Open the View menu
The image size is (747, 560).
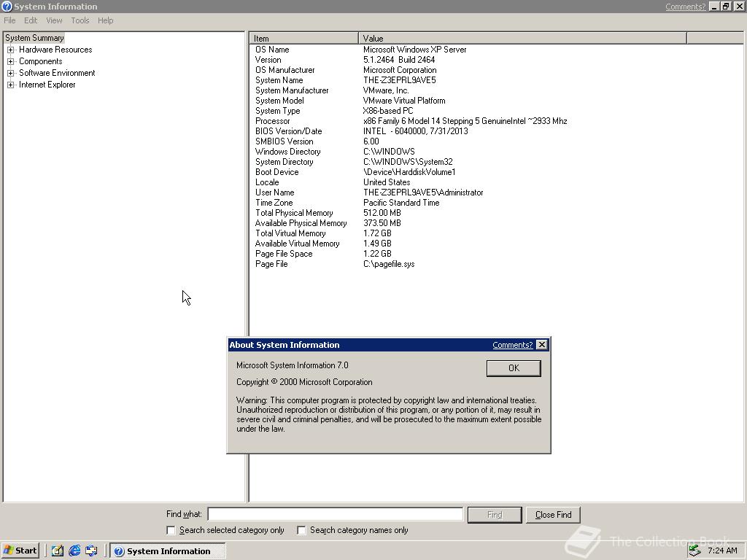coord(54,20)
